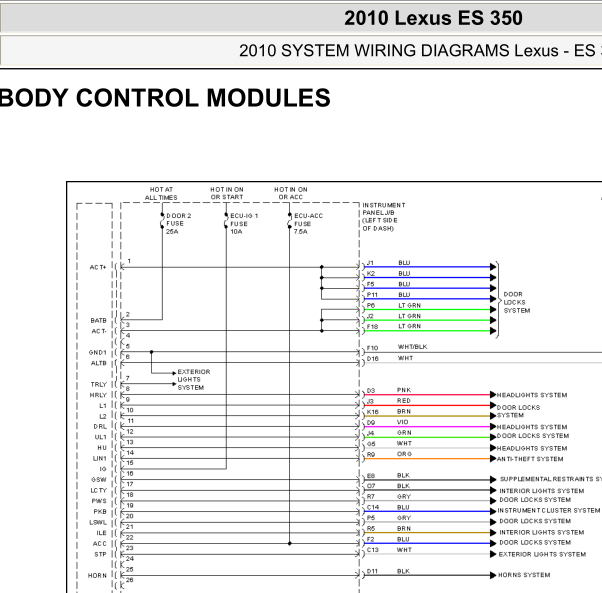Screen dimensions: 602x593
Task: Click the "ACT-" pin label
Action: (x=99, y=331)
